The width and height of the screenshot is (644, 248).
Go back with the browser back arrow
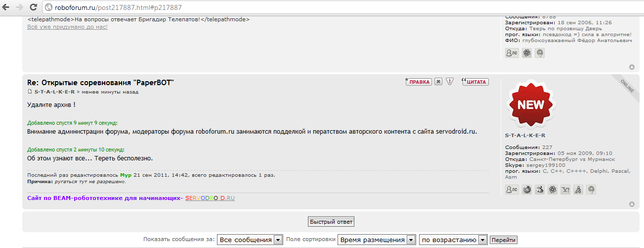point(7,7)
